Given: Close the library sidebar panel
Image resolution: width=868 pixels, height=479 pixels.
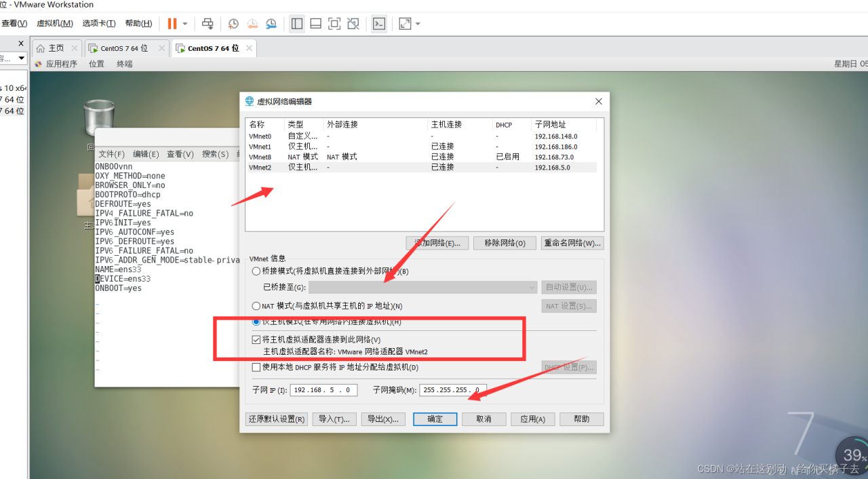Looking at the screenshot, I should (21, 43).
